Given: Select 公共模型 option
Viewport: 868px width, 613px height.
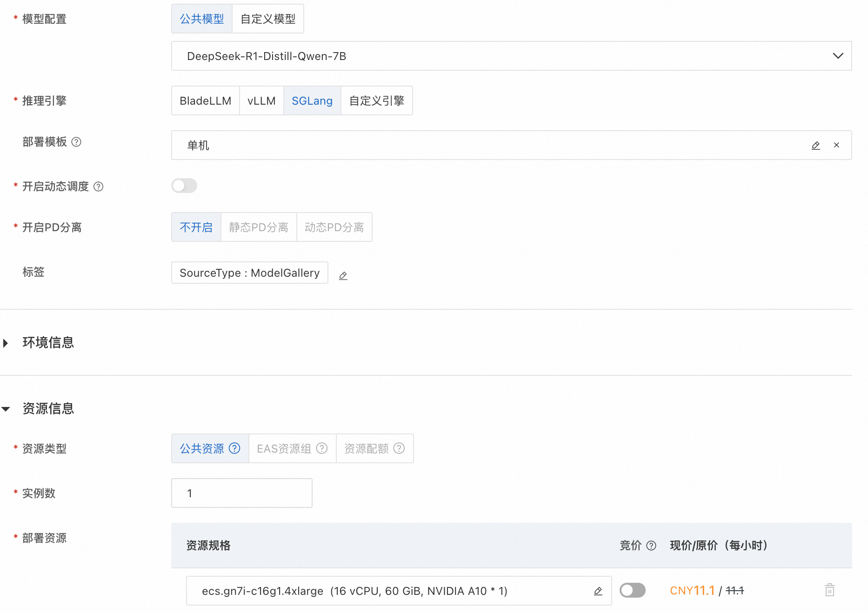Looking at the screenshot, I should tap(202, 19).
